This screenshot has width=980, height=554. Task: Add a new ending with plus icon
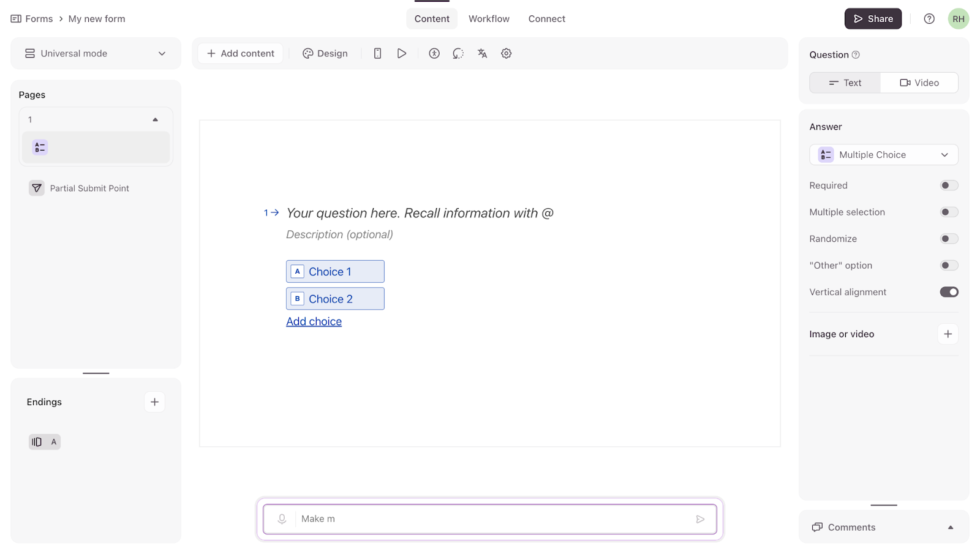coord(154,402)
